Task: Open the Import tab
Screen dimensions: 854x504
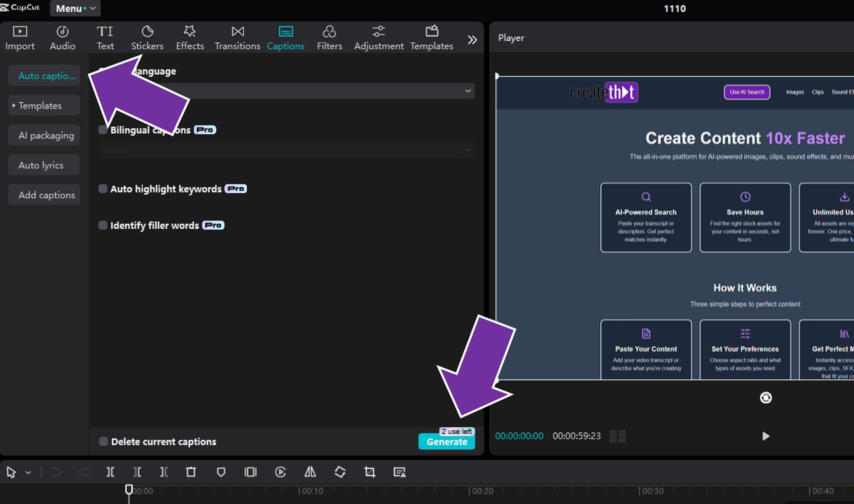Action: [20, 38]
